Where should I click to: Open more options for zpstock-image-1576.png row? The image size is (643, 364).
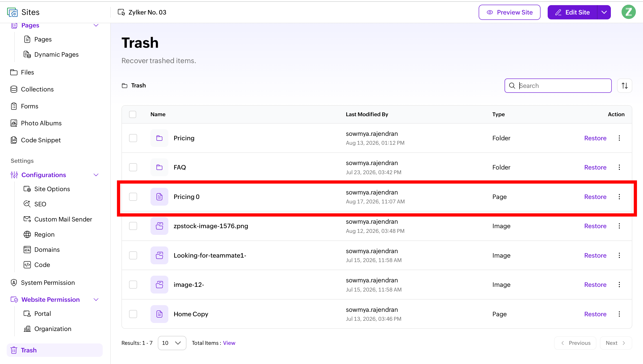coord(619,226)
